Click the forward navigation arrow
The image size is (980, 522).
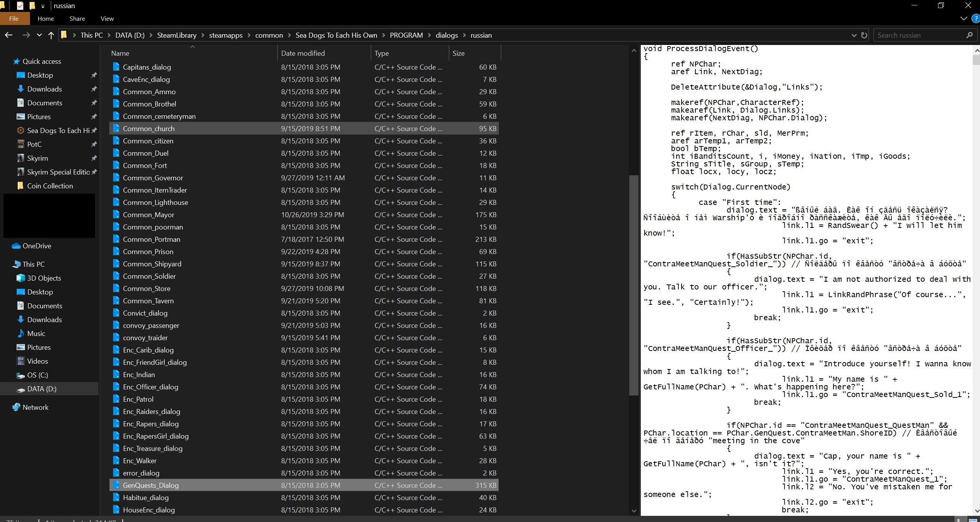tap(26, 35)
